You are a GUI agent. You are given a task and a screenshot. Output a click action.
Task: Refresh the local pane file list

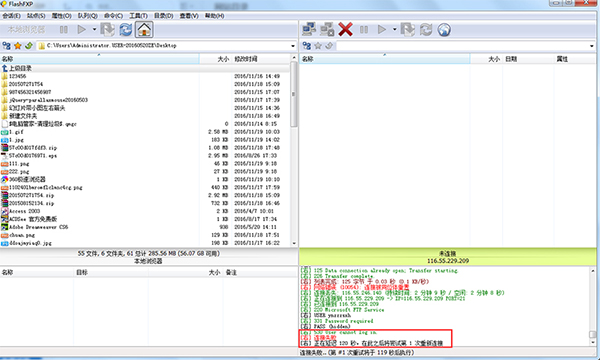[126, 29]
